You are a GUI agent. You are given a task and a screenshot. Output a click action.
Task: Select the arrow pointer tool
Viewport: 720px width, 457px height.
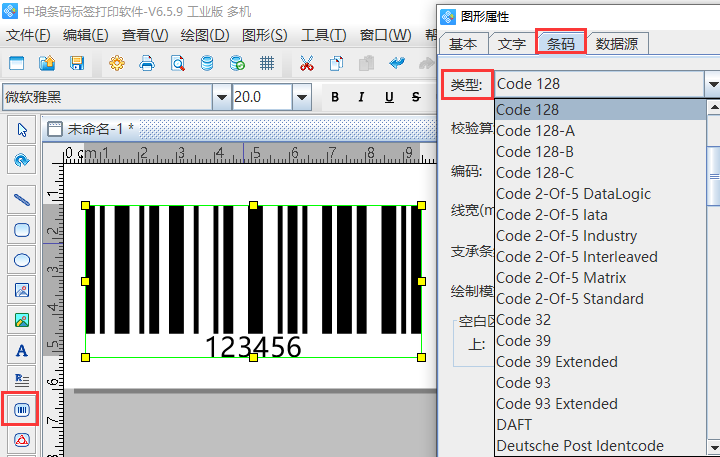(22, 130)
